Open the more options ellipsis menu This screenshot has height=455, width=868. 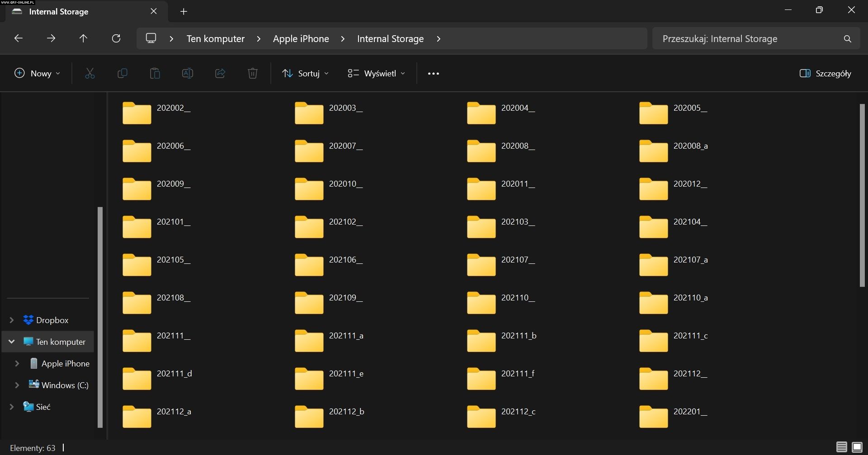coord(433,73)
